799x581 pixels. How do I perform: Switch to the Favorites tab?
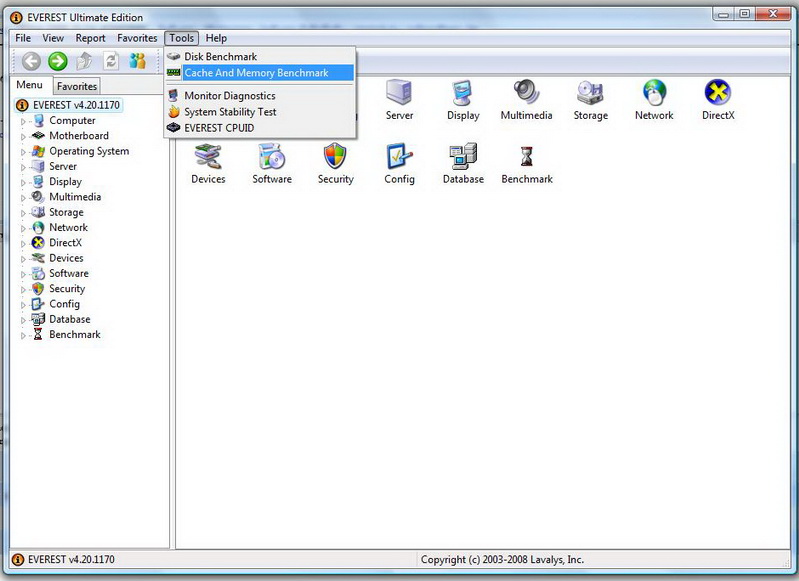click(76, 87)
